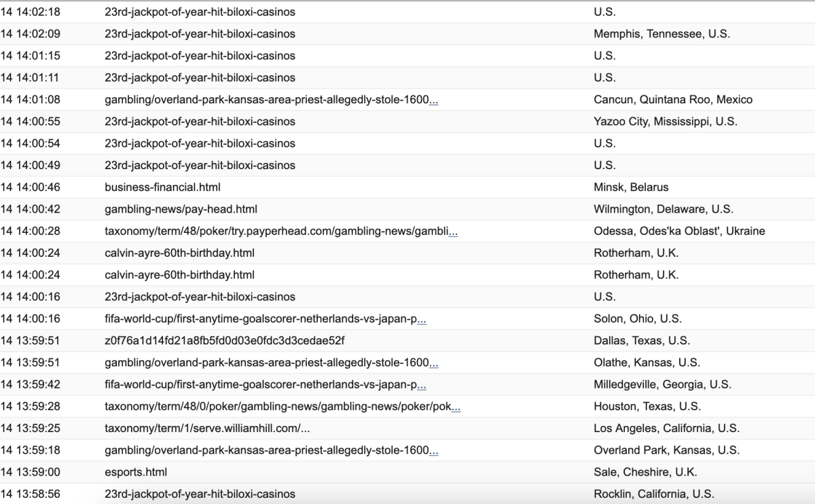Click the Memphis, Tennessee, U.S. location
Image resolution: width=815 pixels, height=504 pixels.
662,34
